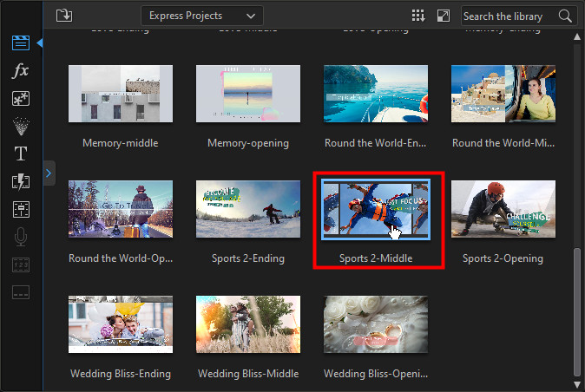Click the Sports 2-Middle label text
The width and height of the screenshot is (585, 392).
(x=376, y=258)
